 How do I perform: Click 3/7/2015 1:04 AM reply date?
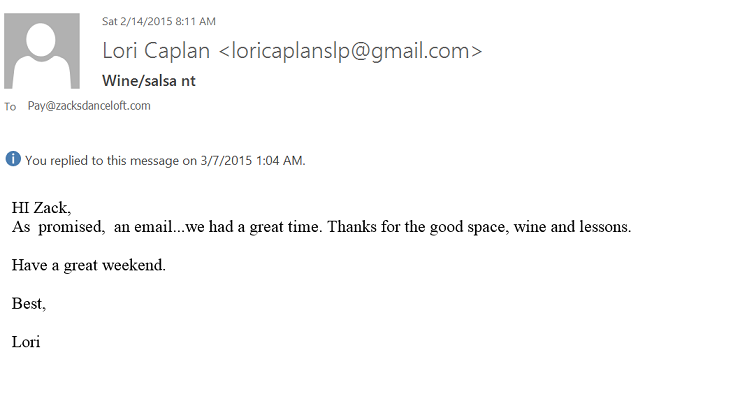click(251, 160)
